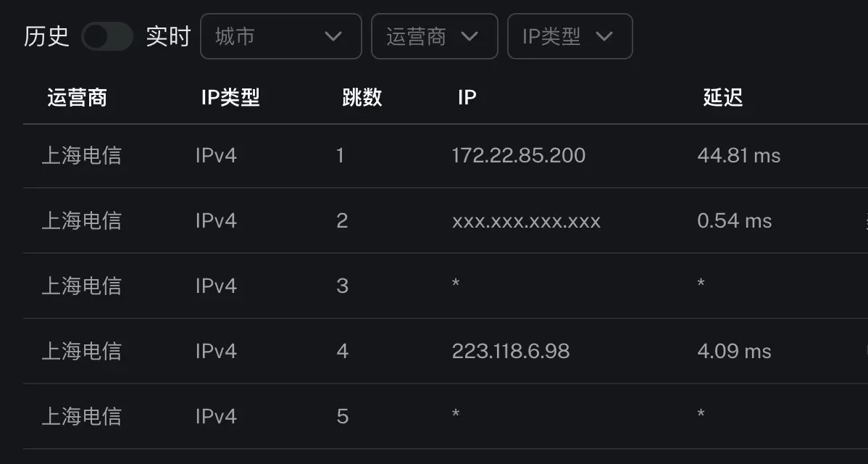The width and height of the screenshot is (868, 464).
Task: Select the 历史 label to view history mode
Action: click(45, 36)
